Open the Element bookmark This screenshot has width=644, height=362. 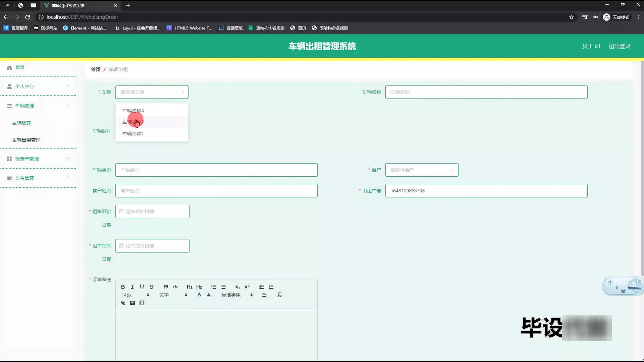click(85, 28)
